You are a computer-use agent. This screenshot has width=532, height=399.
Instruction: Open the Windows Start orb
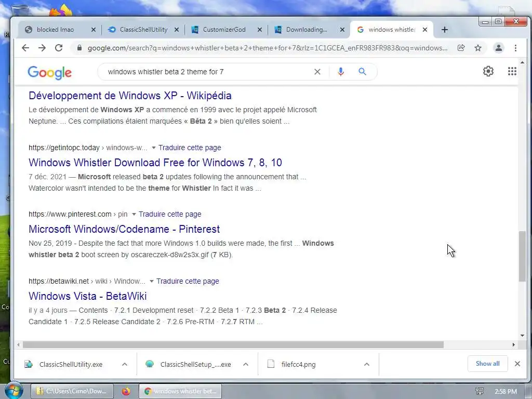tap(14, 391)
